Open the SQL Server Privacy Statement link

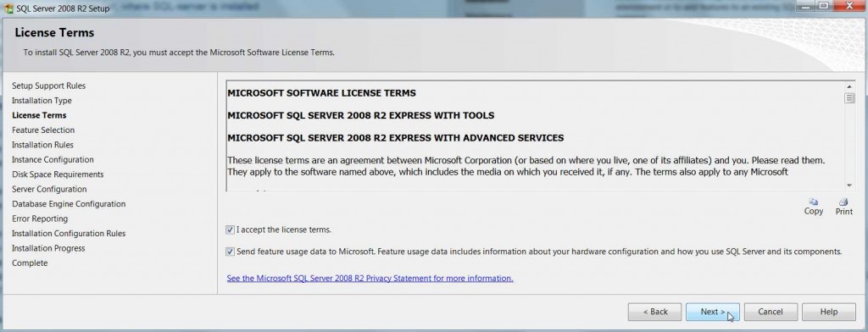[370, 279]
